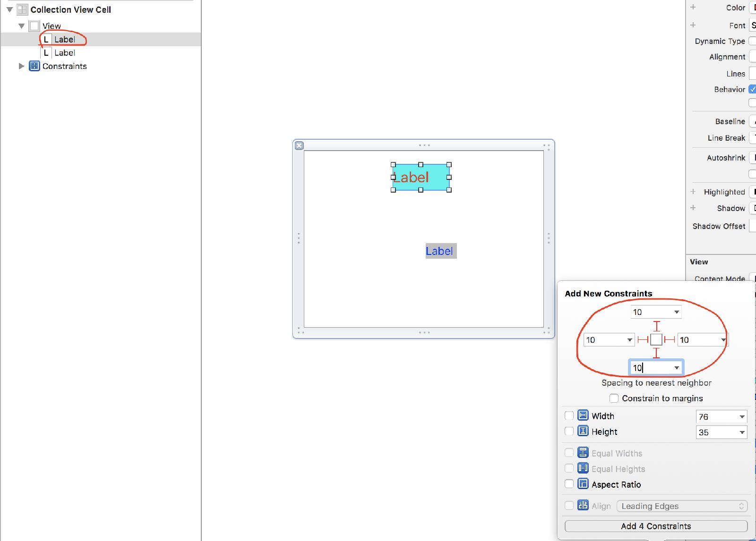Click the Constraints icon in document outline
This screenshot has height=541, width=756.
[34, 66]
